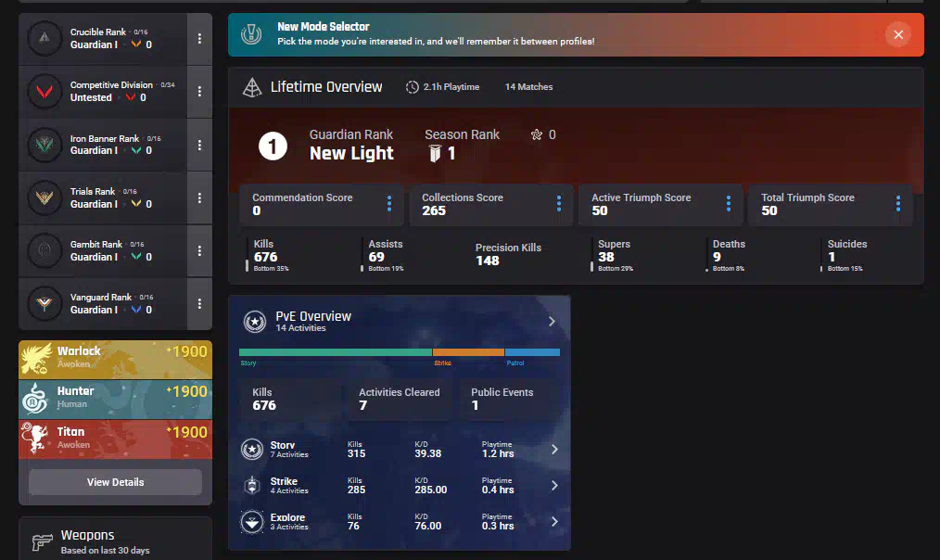940x560 pixels.
Task: Open Crucible Rank three-dot options menu
Action: (199, 39)
